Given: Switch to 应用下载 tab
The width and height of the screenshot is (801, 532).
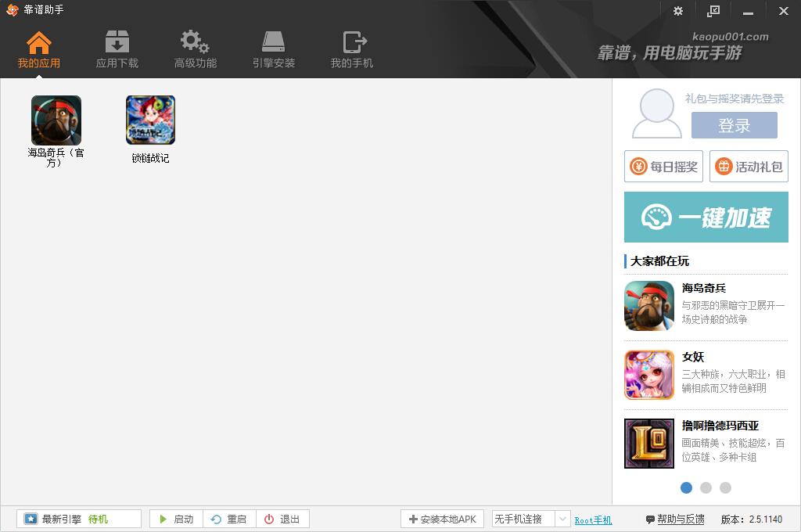Looking at the screenshot, I should point(117,49).
